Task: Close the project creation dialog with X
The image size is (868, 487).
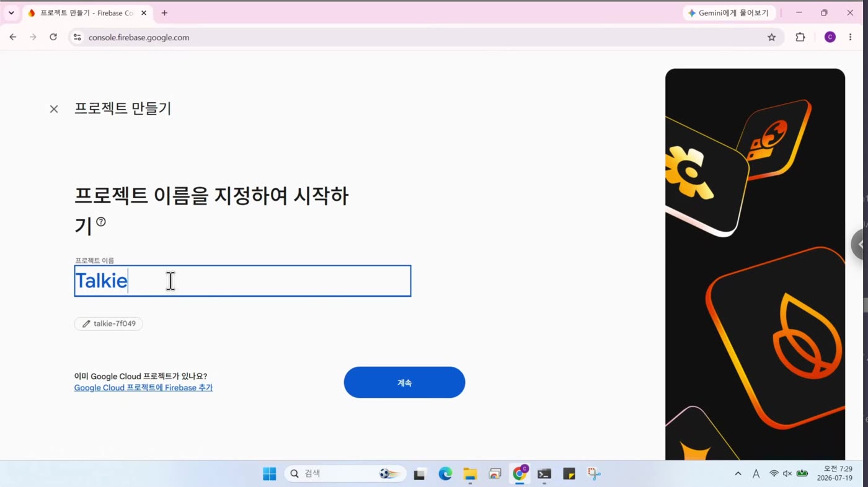Action: [54, 109]
